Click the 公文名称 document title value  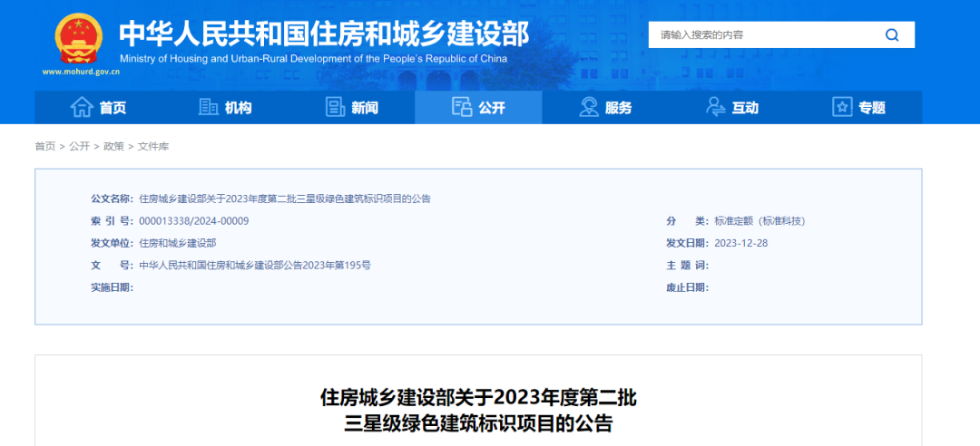(284, 199)
